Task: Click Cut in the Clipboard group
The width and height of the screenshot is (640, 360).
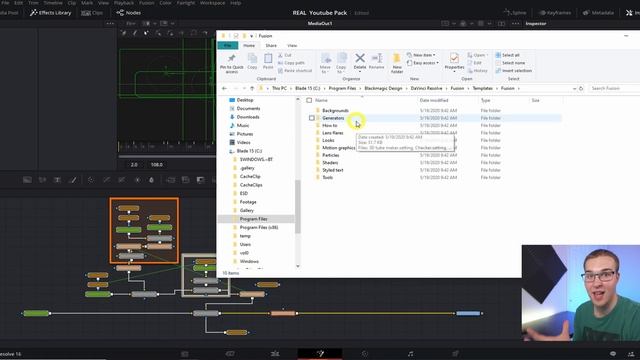Action: pos(284,55)
